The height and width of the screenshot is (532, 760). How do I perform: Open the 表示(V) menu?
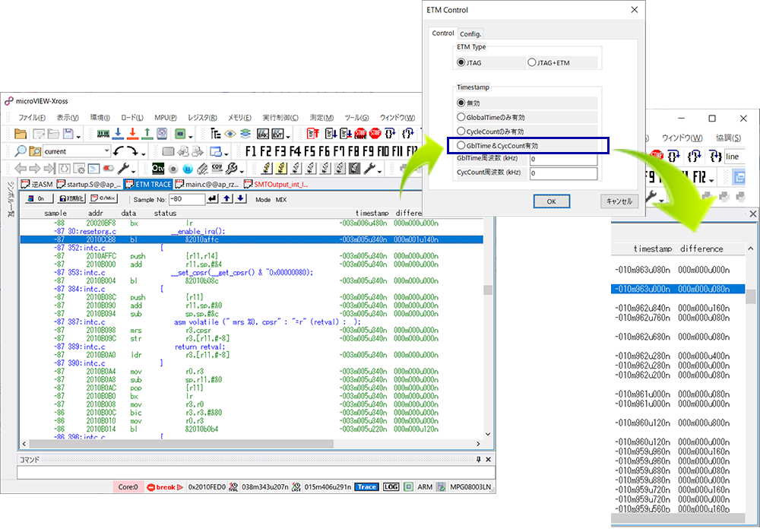[x=68, y=117]
